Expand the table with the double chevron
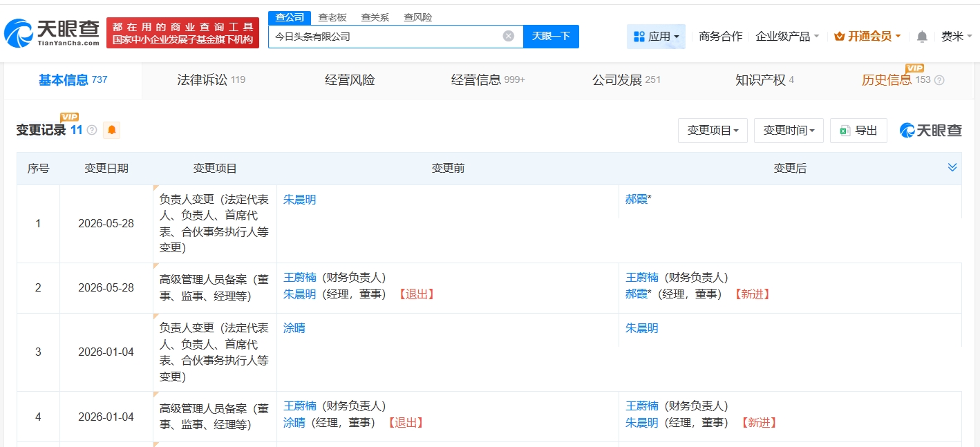Image resolution: width=980 pixels, height=447 pixels. (x=952, y=167)
